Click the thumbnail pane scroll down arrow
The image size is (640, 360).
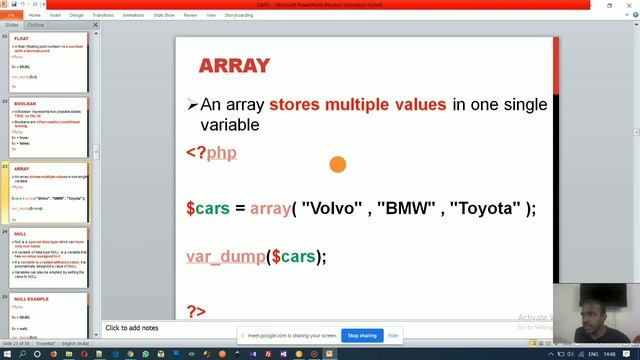point(96,335)
